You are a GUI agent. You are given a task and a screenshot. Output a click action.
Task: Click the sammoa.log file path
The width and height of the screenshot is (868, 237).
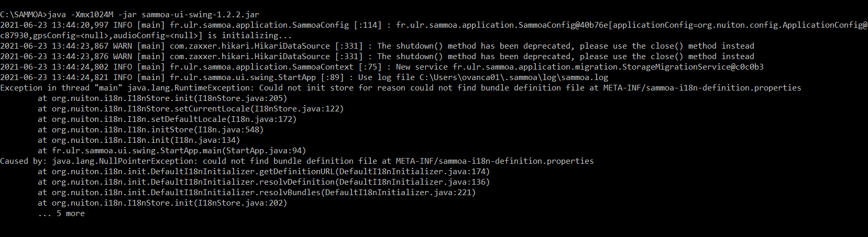pyautogui.click(x=514, y=77)
